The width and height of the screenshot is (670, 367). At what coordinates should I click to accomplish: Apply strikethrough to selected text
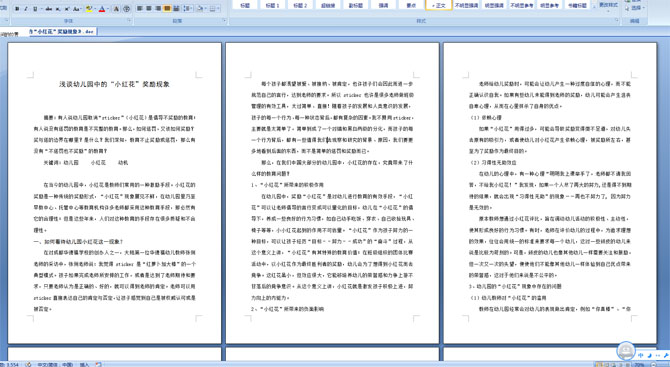49,9
